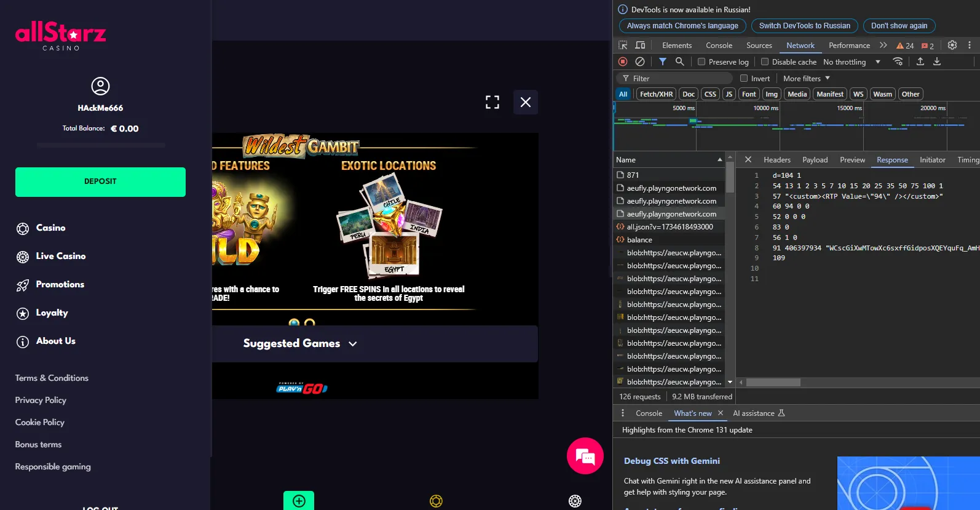
Task: Click the green plus deposit icon
Action: pyautogui.click(x=299, y=501)
